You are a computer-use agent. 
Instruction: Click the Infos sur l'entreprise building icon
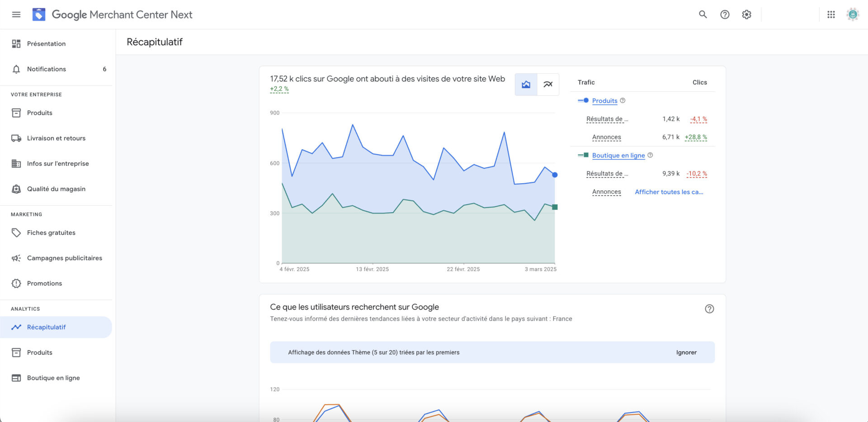coord(16,163)
